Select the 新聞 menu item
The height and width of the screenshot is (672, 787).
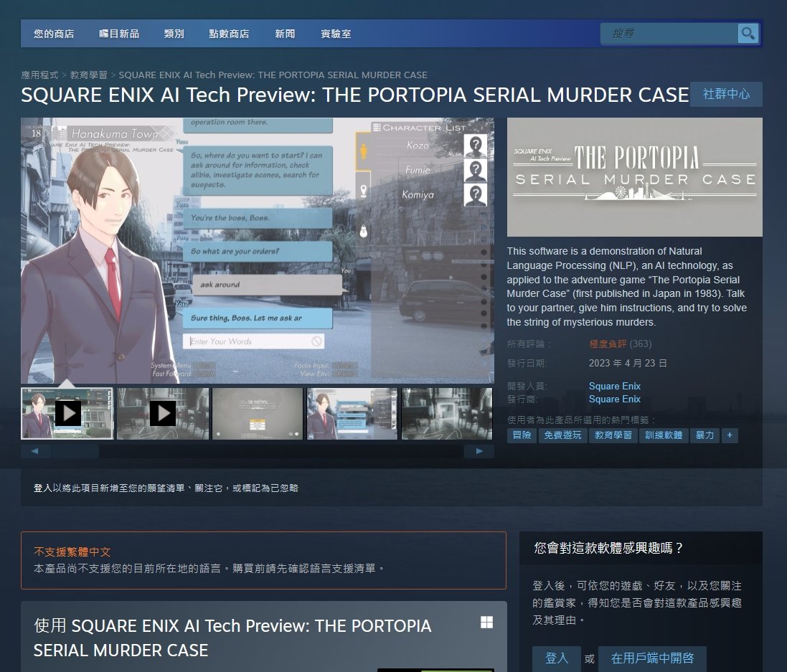click(284, 33)
